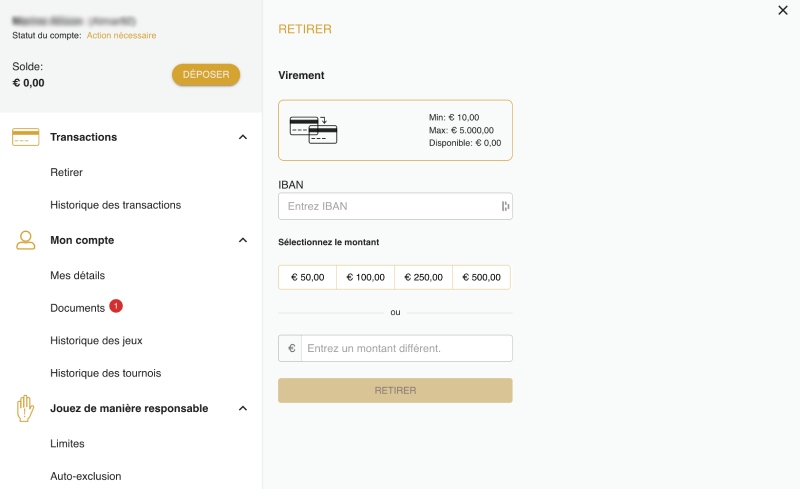Viewport: 800px width, 489px height.
Task: Choose the € 500,00 preset amount
Action: pyautogui.click(x=481, y=277)
